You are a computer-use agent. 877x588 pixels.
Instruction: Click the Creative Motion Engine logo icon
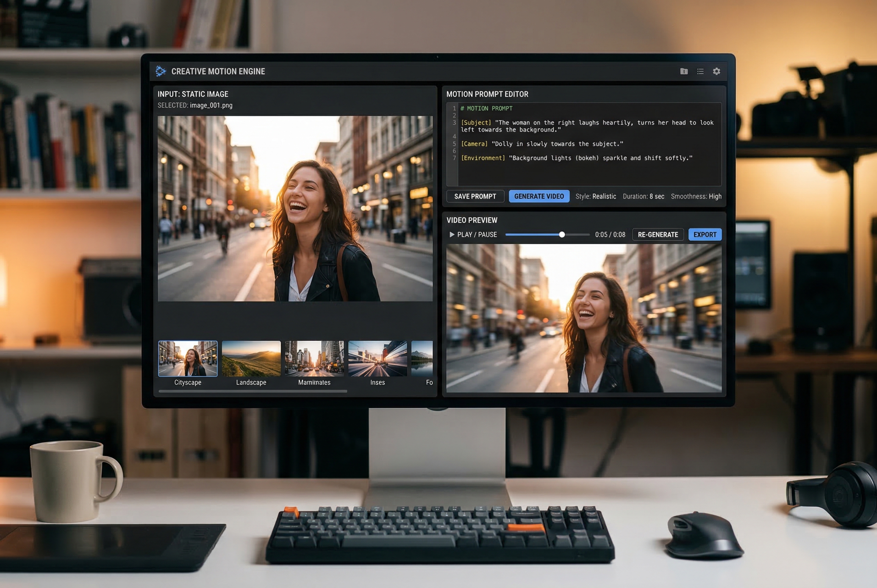click(x=161, y=71)
